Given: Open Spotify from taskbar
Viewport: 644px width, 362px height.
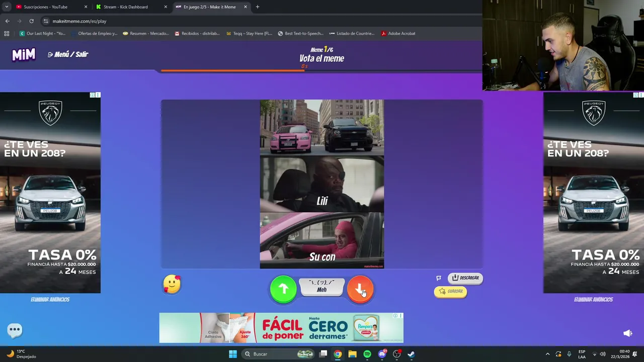Looking at the screenshot, I should 367,354.
